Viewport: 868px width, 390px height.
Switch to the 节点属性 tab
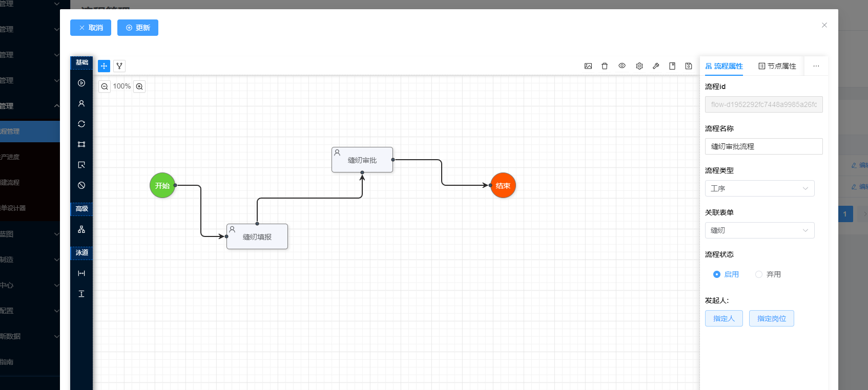tap(777, 66)
